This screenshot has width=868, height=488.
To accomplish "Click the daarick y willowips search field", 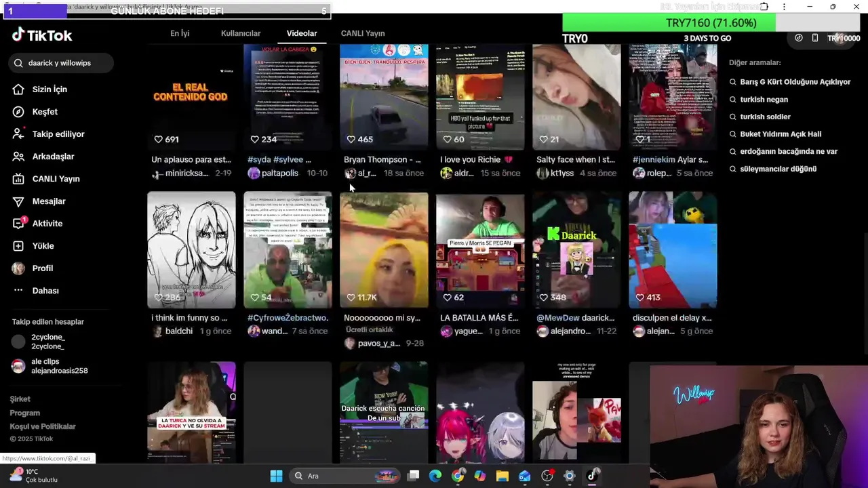I will 61,63.
